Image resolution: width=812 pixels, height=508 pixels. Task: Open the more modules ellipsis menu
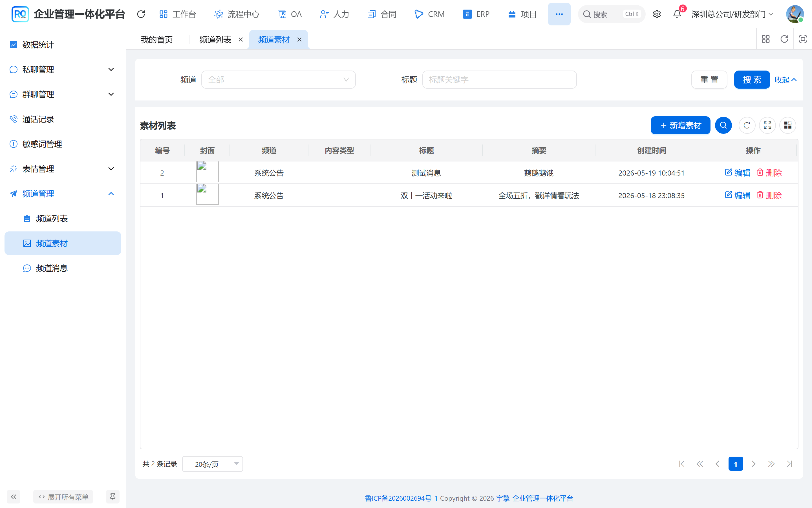(559, 14)
